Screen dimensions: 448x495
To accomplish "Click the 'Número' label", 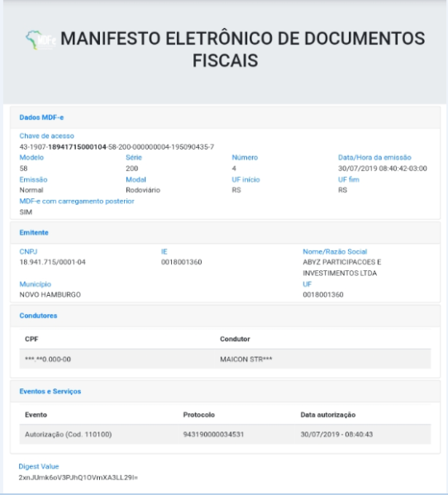I will click(245, 157).
